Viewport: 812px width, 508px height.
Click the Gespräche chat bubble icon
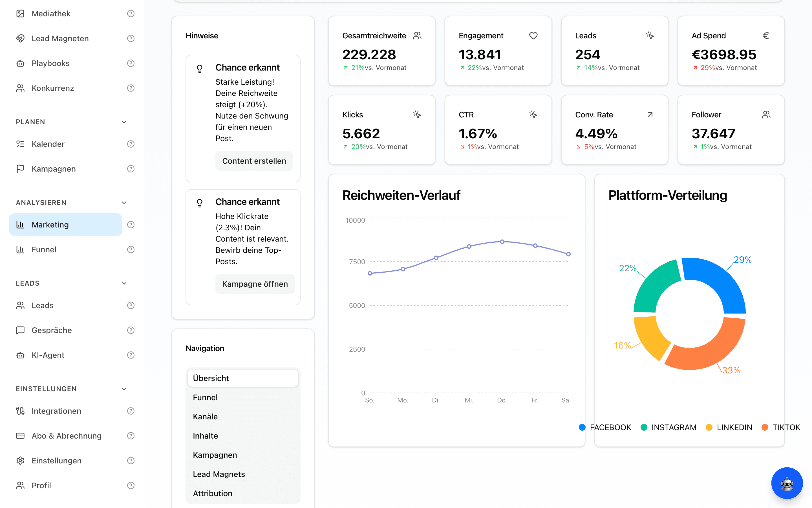tap(21, 330)
